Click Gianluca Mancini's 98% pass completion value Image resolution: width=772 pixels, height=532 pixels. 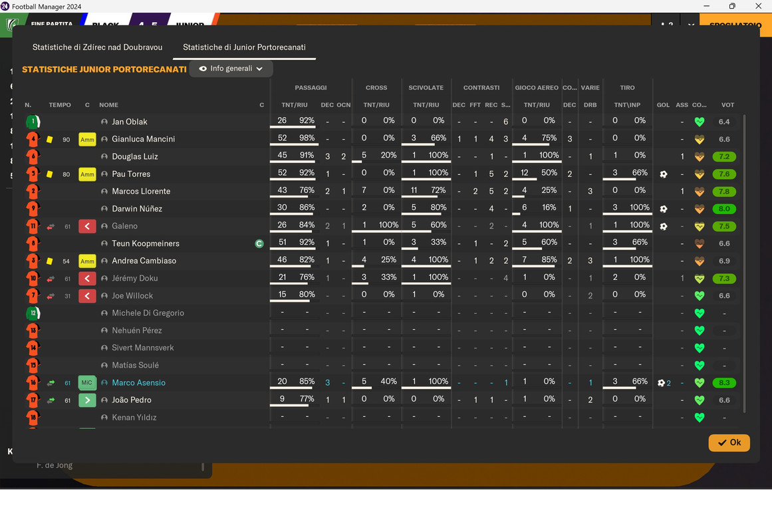[307, 138]
